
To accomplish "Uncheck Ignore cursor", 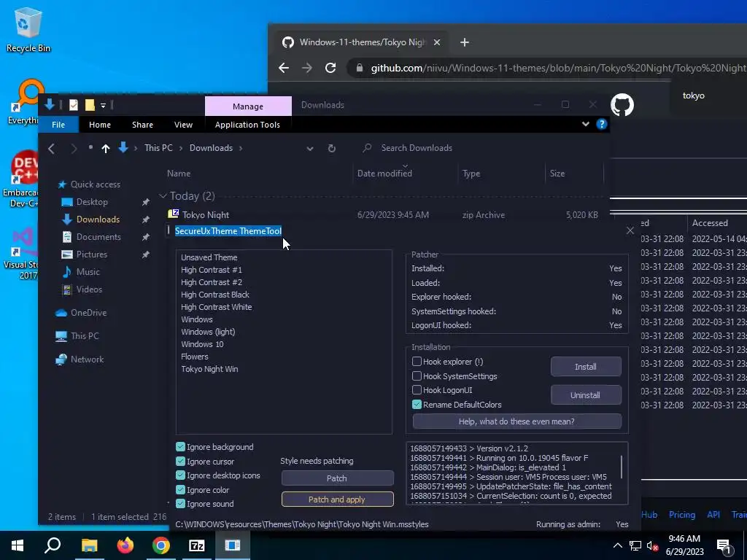I will click(180, 461).
